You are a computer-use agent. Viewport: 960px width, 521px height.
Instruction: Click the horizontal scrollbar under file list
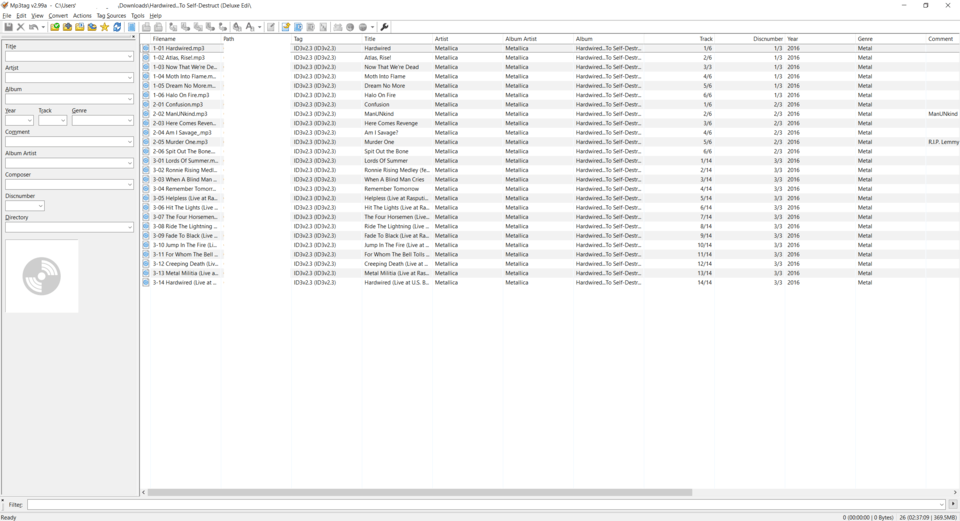(419, 492)
